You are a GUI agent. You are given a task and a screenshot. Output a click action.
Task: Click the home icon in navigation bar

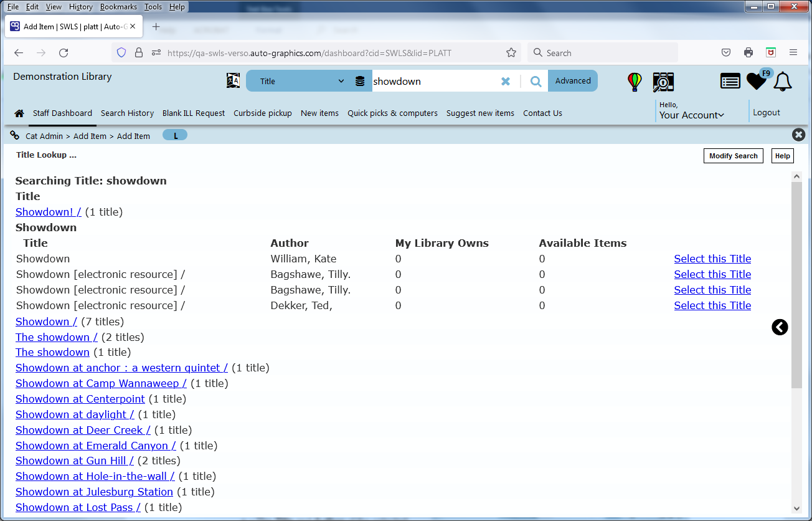[19, 113]
